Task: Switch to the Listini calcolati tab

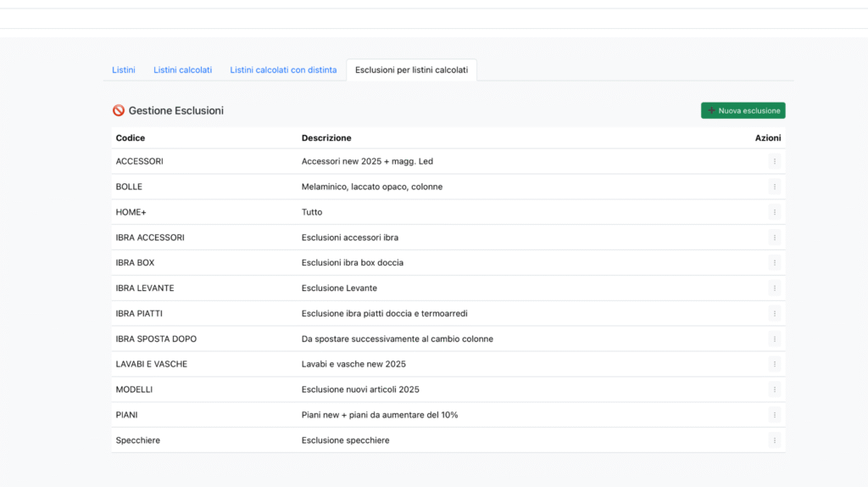Action: point(182,70)
